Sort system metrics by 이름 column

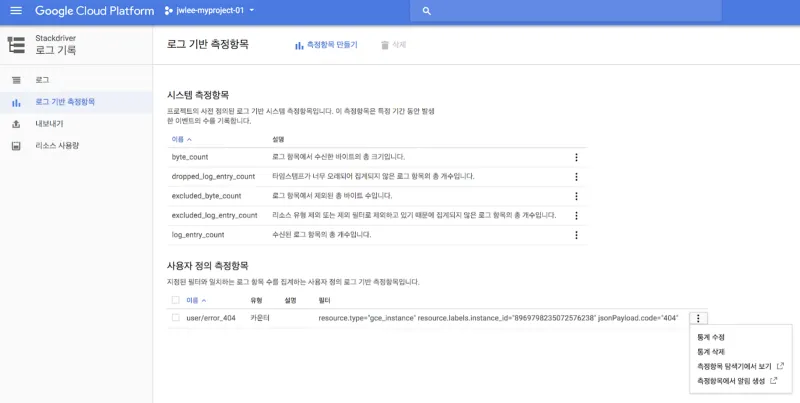(182, 139)
